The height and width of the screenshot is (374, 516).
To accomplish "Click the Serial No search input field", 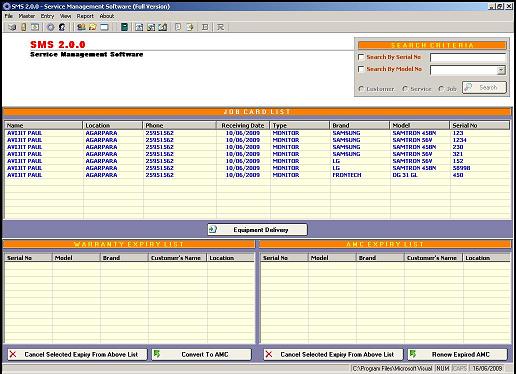I will [x=468, y=58].
